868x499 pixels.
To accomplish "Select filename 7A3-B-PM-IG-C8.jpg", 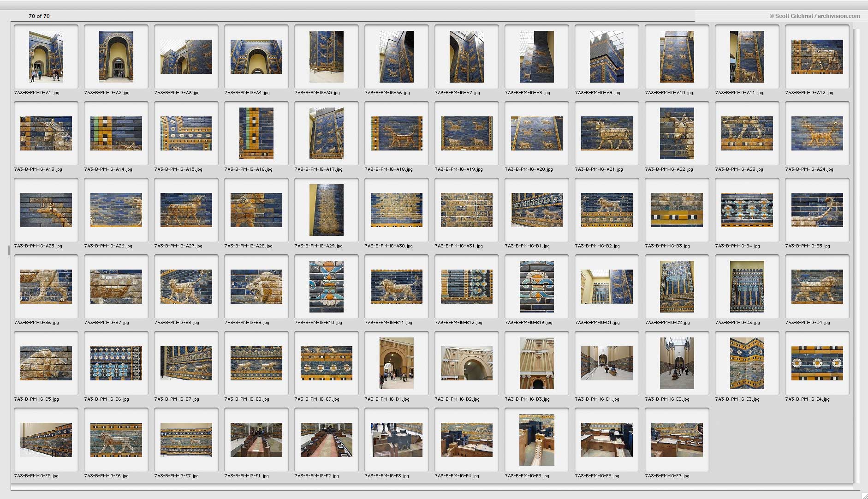I will click(247, 399).
